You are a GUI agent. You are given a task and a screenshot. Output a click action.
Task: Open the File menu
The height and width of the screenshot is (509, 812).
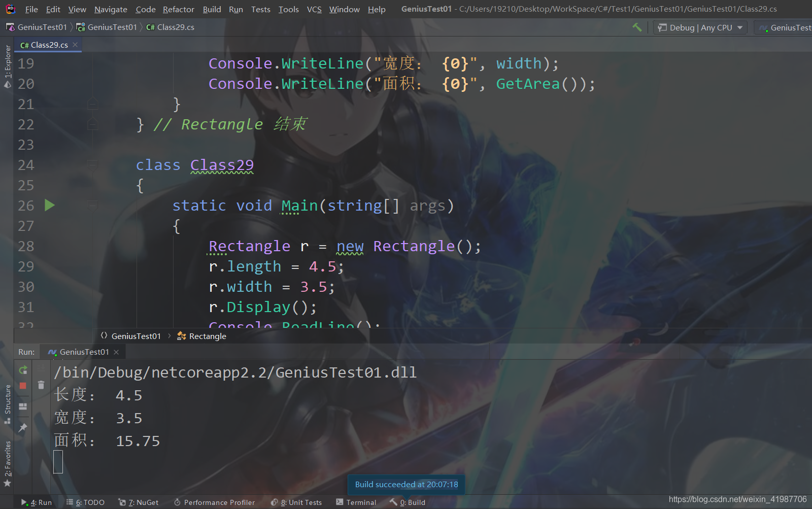(x=31, y=9)
